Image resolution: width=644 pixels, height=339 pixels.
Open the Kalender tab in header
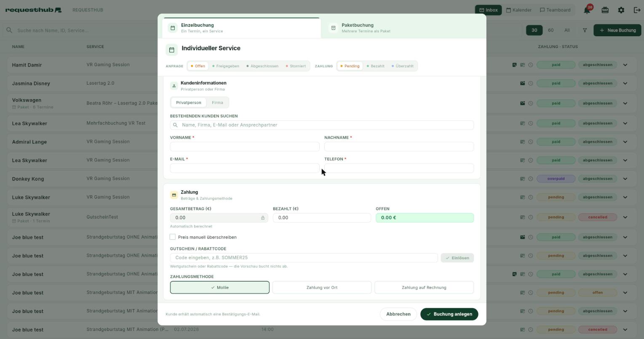tap(518, 10)
